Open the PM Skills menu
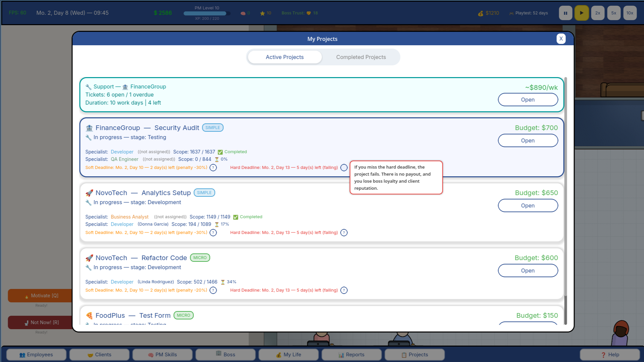 162,355
